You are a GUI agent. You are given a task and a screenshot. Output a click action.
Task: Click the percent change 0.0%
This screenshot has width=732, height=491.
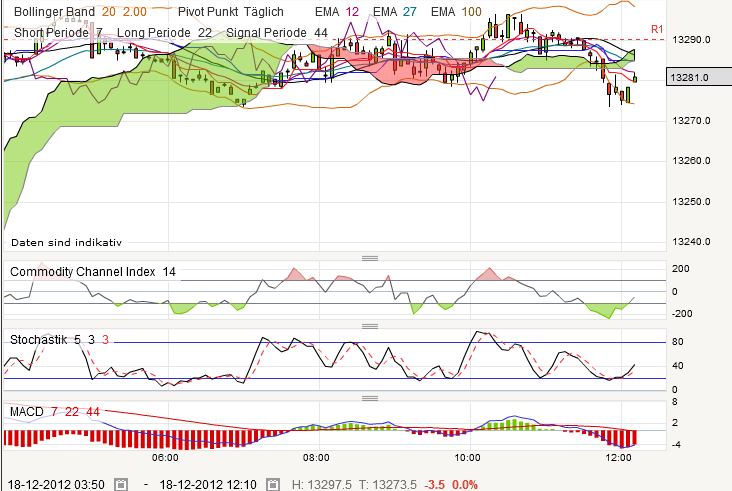click(465, 484)
